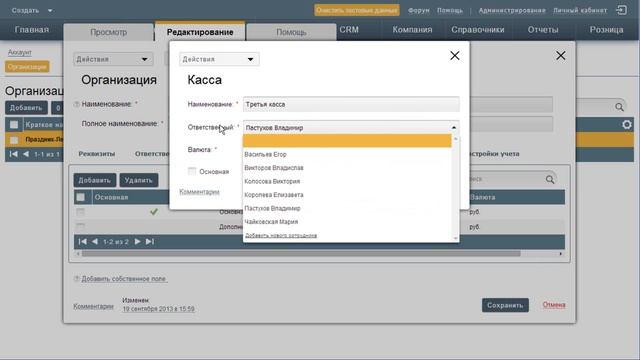Select checkbox of the Основная cash register row
The height and width of the screenshot is (360, 640).
pyautogui.click(x=80, y=211)
